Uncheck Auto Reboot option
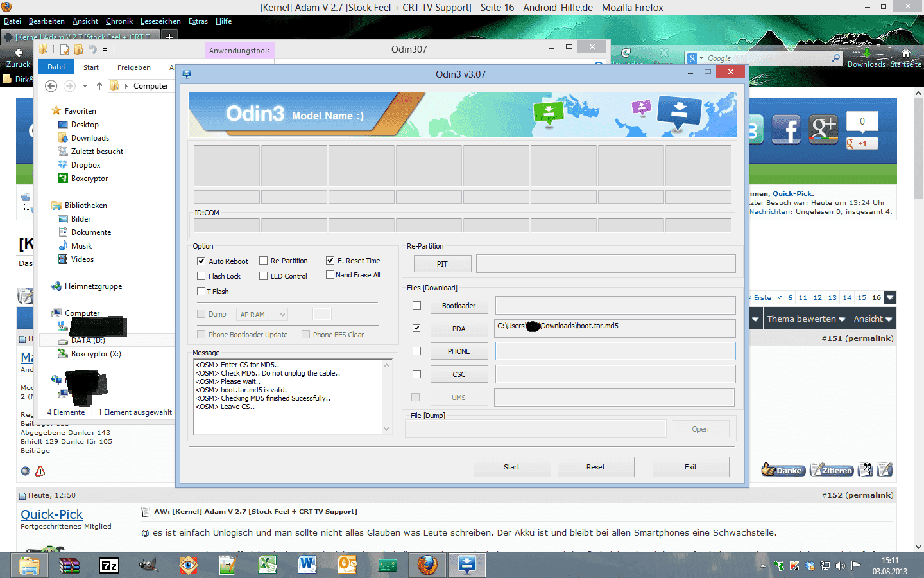 coord(201,261)
